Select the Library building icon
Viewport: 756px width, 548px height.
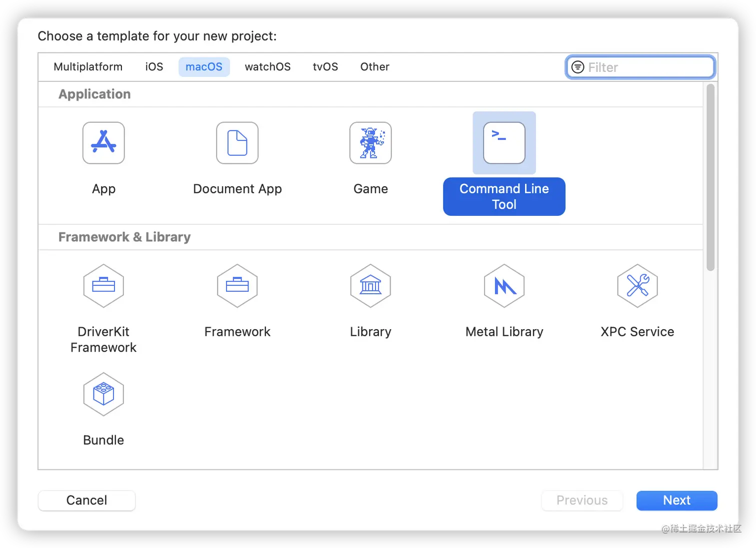tap(370, 286)
